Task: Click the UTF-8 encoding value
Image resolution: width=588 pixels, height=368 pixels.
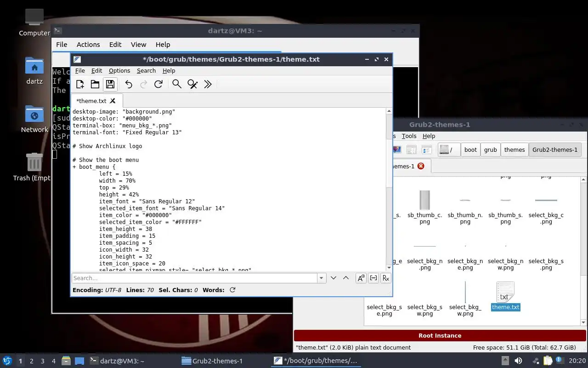Action: coord(113,290)
